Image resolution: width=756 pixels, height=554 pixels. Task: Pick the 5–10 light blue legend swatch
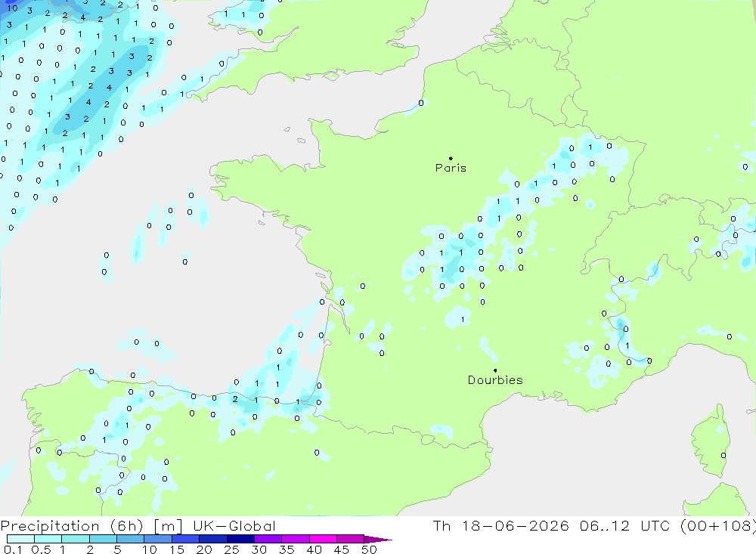(x=130, y=539)
